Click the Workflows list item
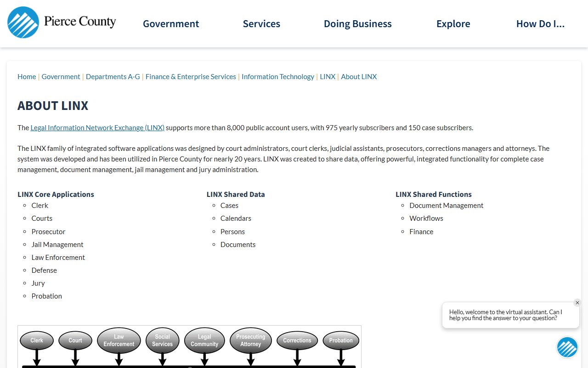Image resolution: width=588 pixels, height=368 pixels. (x=426, y=218)
